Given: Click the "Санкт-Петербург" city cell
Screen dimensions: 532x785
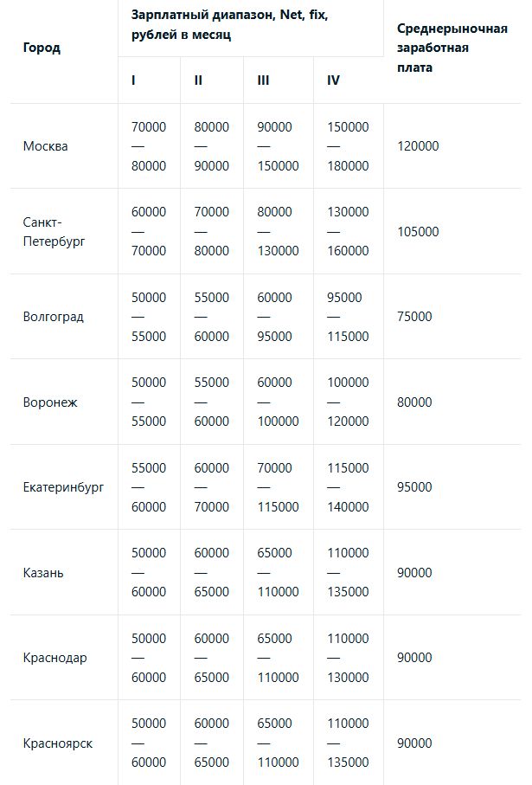Looking at the screenshot, I should coord(54,232).
